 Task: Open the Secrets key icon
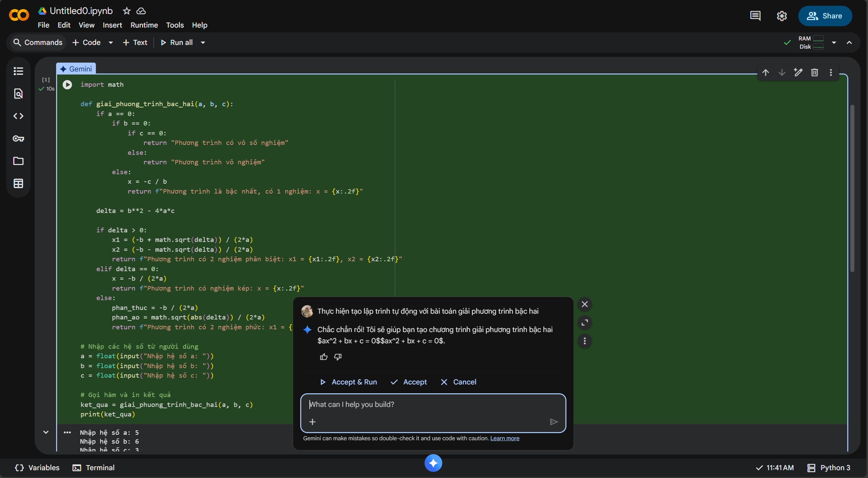click(x=18, y=138)
